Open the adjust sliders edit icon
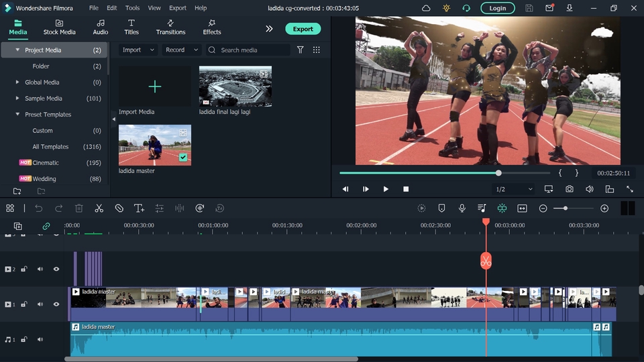The height and width of the screenshot is (362, 644). click(160, 208)
